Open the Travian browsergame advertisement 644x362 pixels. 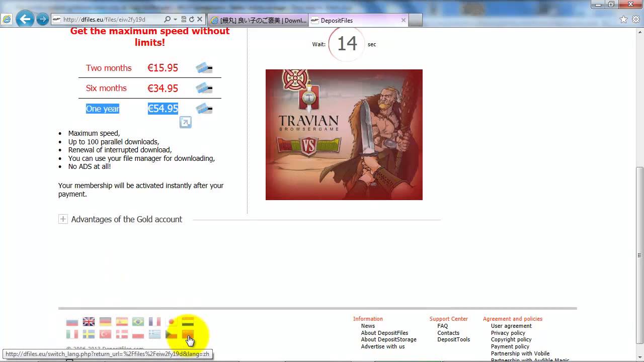[344, 135]
